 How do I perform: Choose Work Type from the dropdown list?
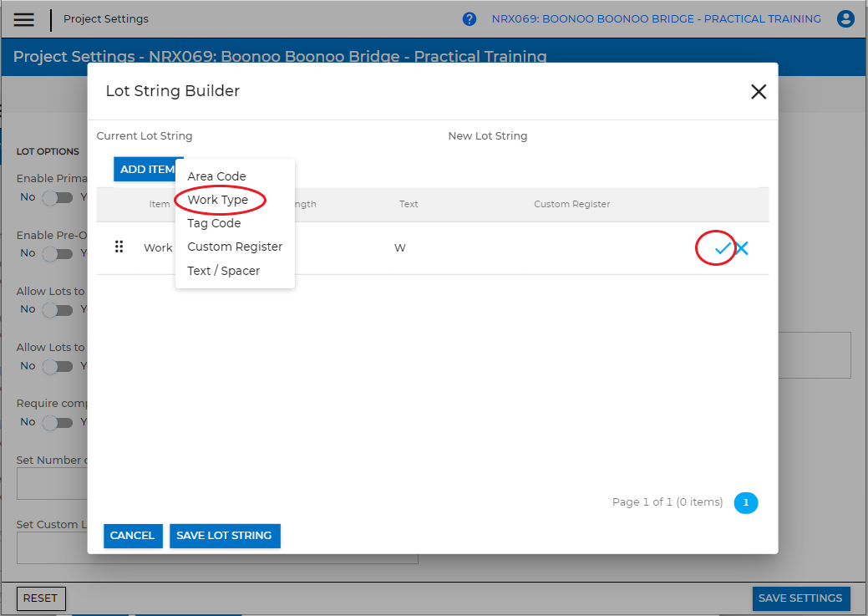pyautogui.click(x=217, y=200)
